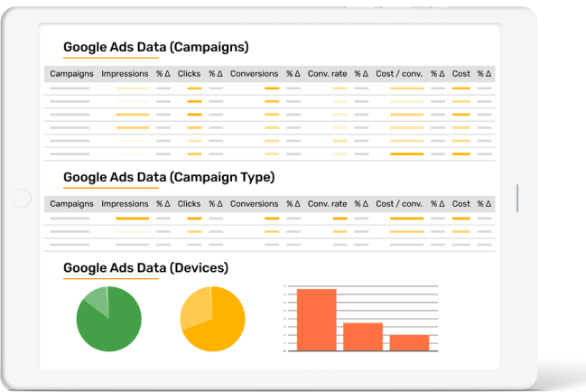Click Impressions header in Campaign Type table

(x=125, y=204)
